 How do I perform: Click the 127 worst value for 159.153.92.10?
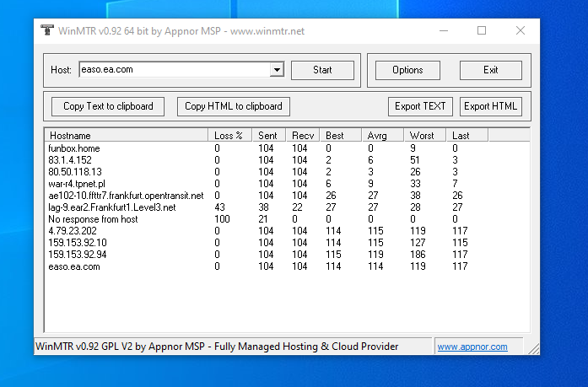coord(418,243)
